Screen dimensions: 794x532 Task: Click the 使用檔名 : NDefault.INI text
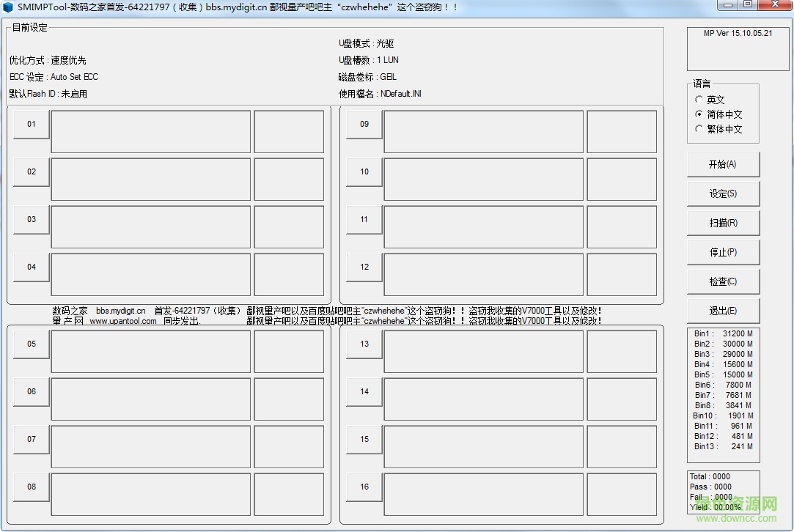[380, 94]
